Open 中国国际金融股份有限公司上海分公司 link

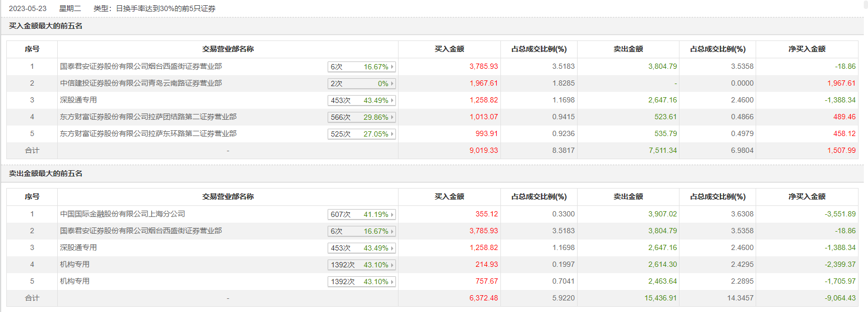point(122,214)
